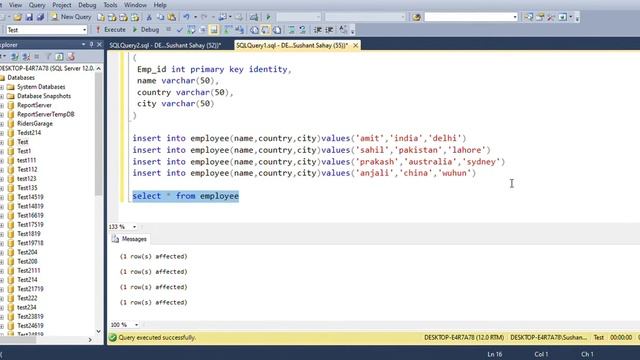Image resolution: width=640 pixels, height=360 pixels.
Task: Open the results zoom 100 % dropdown
Action: pyautogui.click(x=136, y=325)
